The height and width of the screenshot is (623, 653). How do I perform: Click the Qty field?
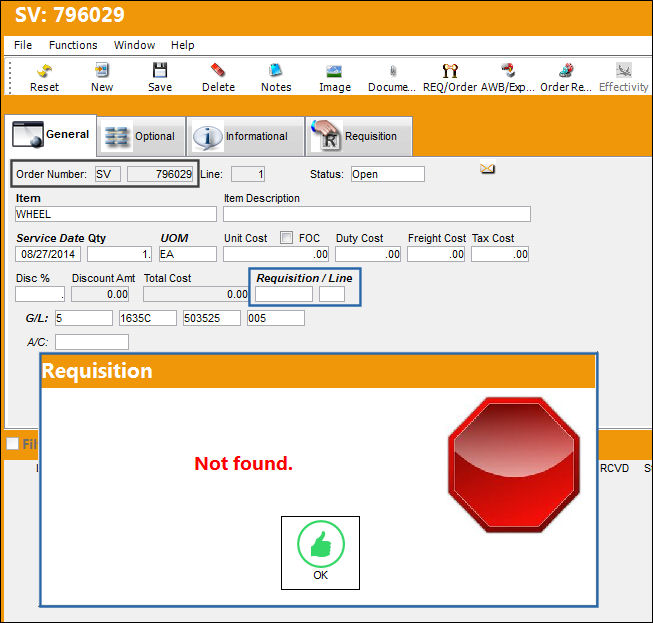coord(120,254)
